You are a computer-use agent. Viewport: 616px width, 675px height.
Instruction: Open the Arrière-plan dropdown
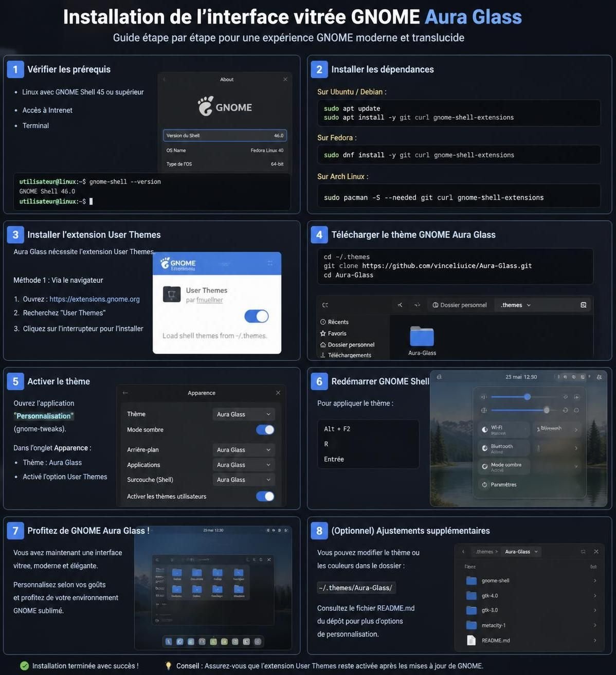(x=244, y=450)
